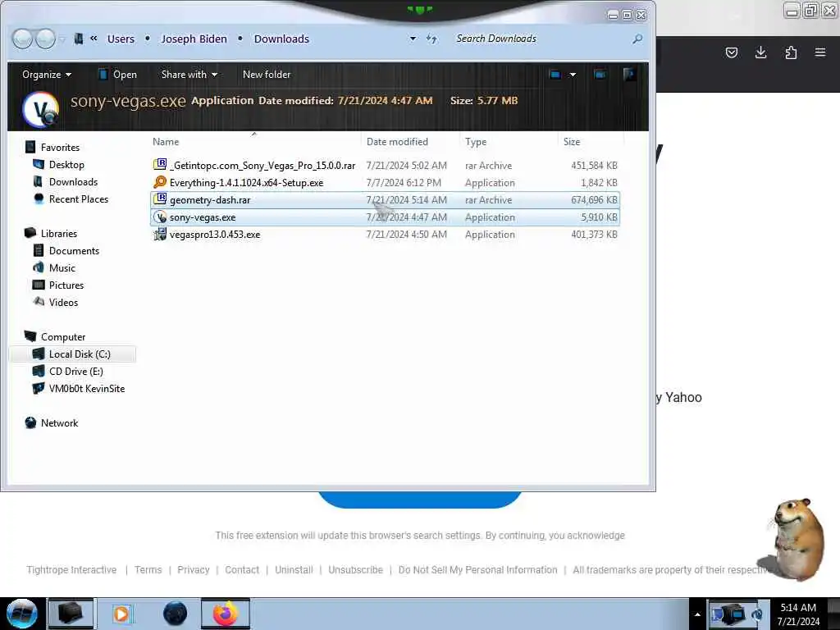Open Local Disk (C:)
This screenshot has width=840, height=630.
click(80, 354)
